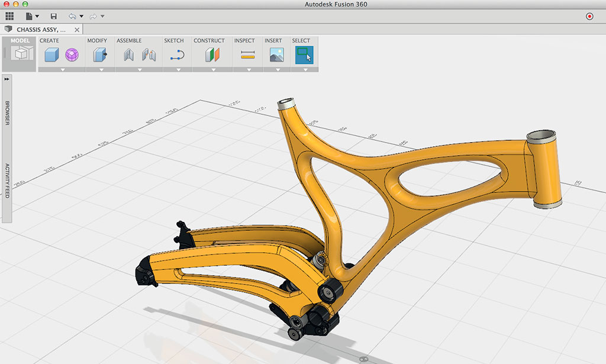The image size is (606, 364).
Task: Undo the last action
Action: [x=73, y=16]
